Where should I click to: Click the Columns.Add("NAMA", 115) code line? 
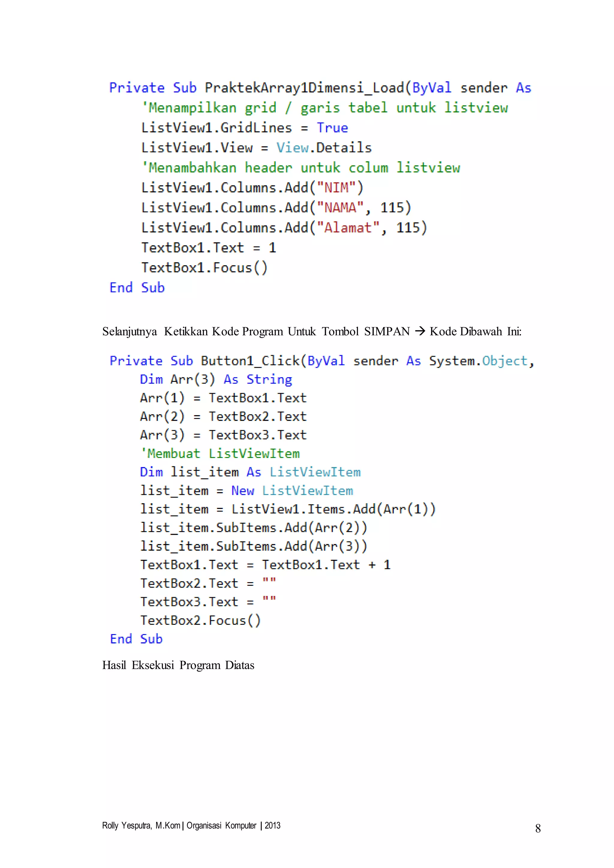pyautogui.click(x=276, y=208)
